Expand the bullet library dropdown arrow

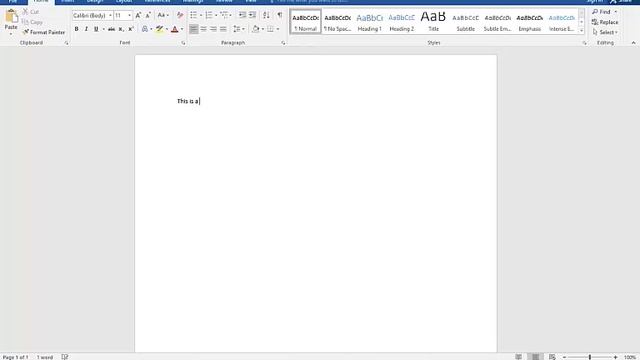(201, 16)
